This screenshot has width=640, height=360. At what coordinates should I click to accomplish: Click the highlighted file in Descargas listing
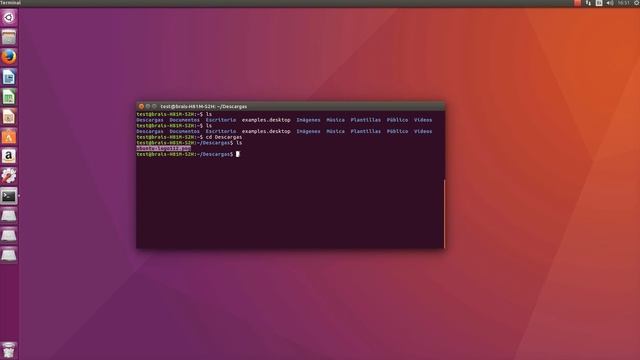(164, 149)
